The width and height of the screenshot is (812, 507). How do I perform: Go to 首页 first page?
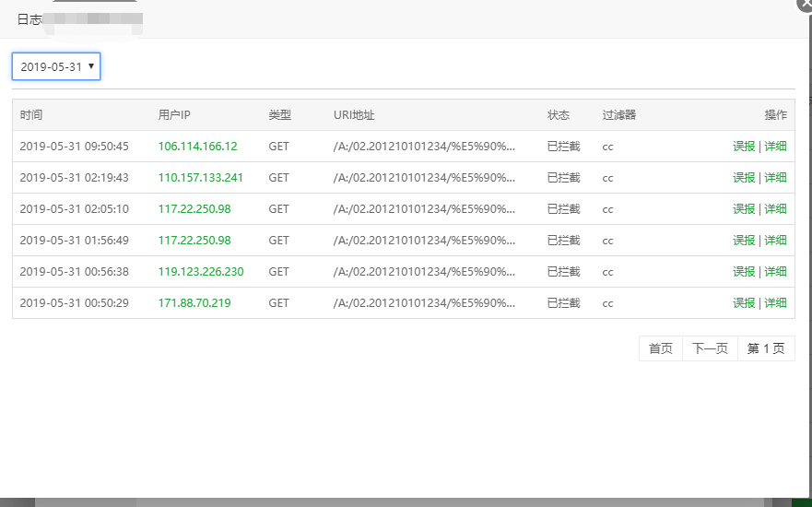coord(660,348)
